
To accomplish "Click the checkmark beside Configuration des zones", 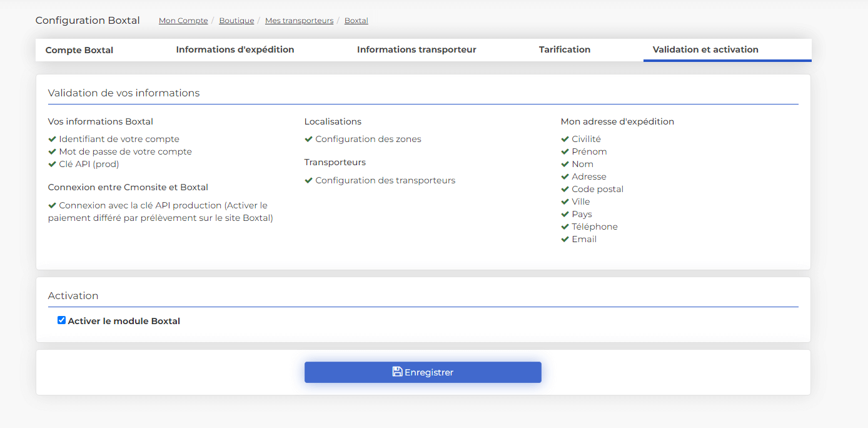I will pyautogui.click(x=308, y=140).
